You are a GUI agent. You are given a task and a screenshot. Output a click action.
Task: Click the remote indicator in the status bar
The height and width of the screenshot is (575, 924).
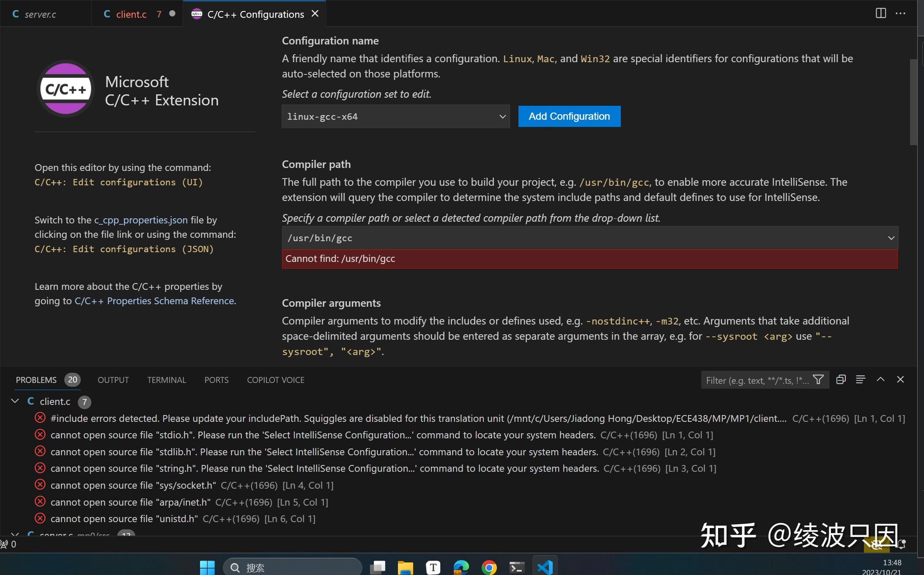click(x=4, y=544)
